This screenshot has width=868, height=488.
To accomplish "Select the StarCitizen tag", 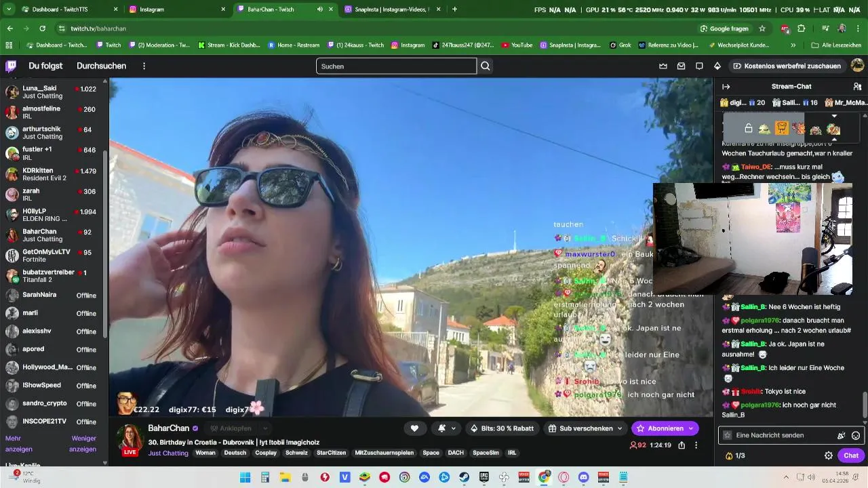I will click(x=331, y=453).
